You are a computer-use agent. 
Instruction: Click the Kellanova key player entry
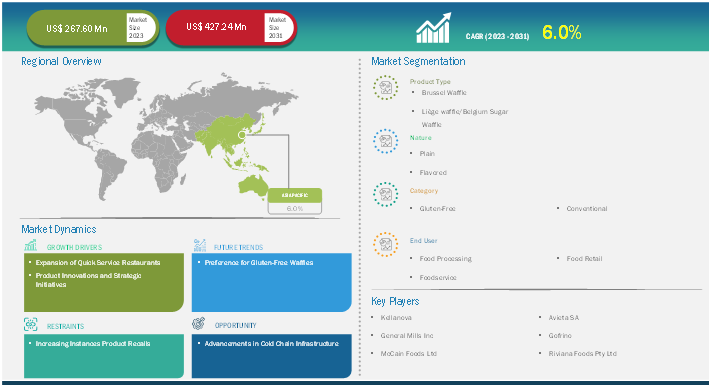pyautogui.click(x=396, y=318)
